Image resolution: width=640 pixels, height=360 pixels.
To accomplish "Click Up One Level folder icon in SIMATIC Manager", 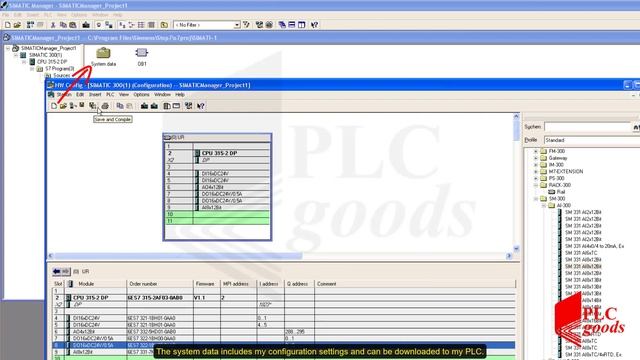I will point(164,25).
